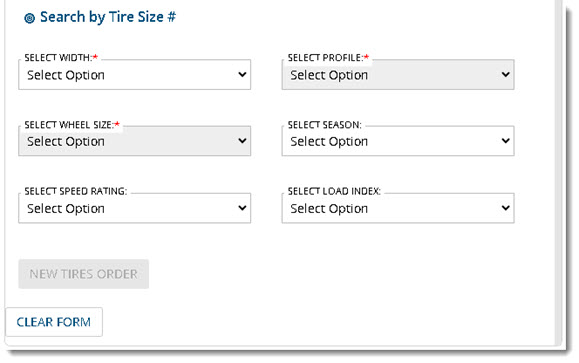
Task: Click the SELECT SEASON label text
Action: click(x=325, y=125)
